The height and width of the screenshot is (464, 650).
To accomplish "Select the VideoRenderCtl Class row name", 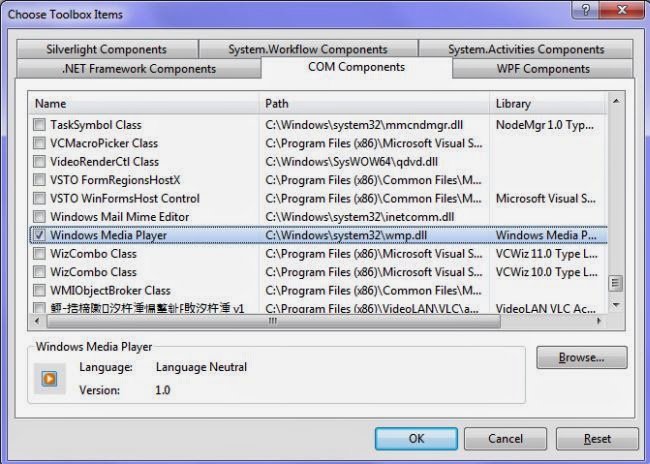I will (104, 161).
